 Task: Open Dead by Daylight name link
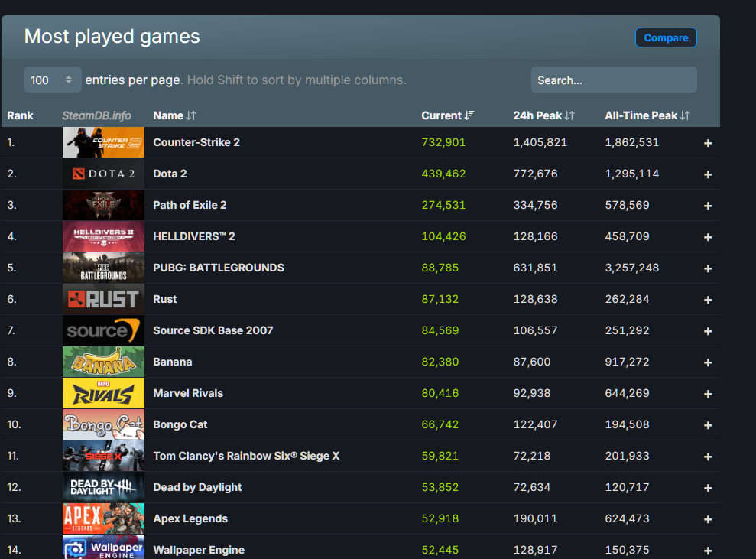[x=197, y=487]
